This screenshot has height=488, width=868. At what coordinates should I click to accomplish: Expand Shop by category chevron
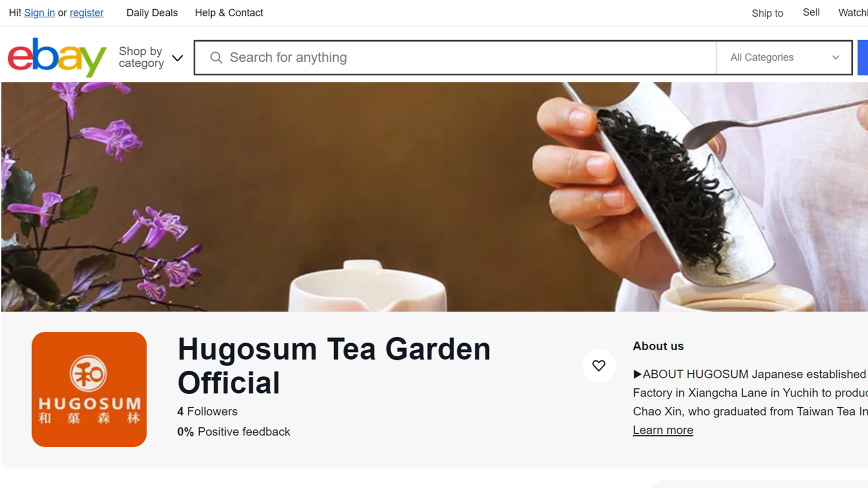(177, 58)
